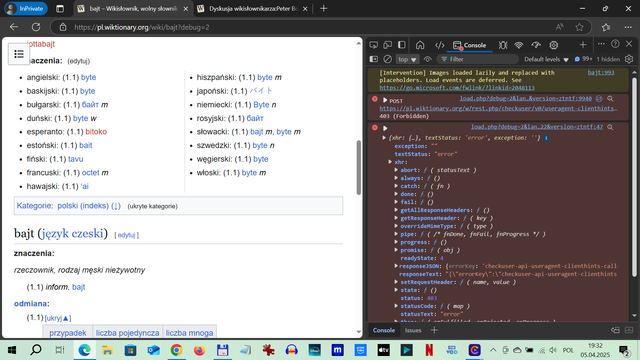Viewport: 640px width, 360px height.
Task: Add a drawer tool with the plus icon
Action: [434, 330]
